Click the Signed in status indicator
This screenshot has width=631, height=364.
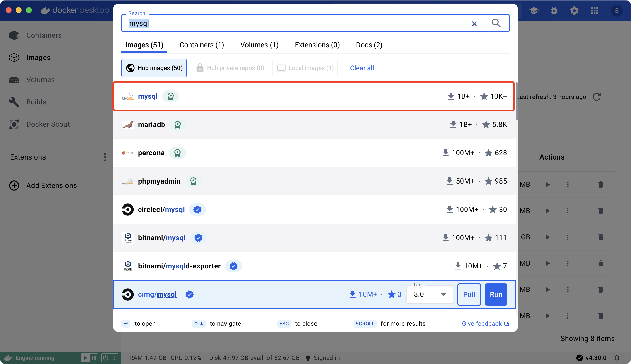323,358
